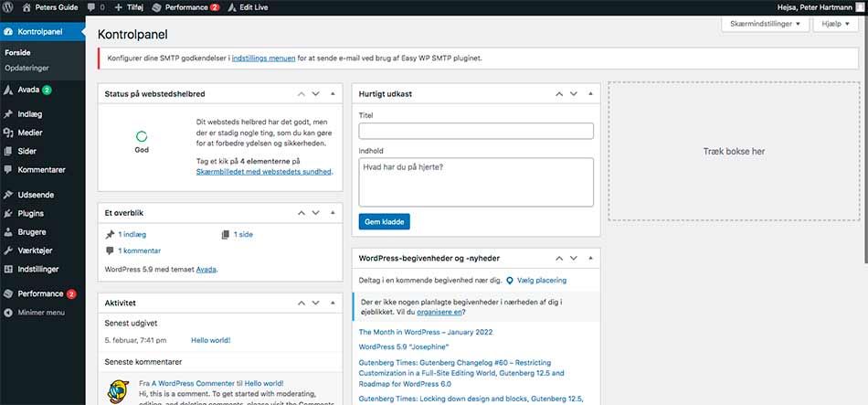This screenshot has width=868, height=405.
Task: Collapse the Aktivitet panel
Action: coord(333,303)
